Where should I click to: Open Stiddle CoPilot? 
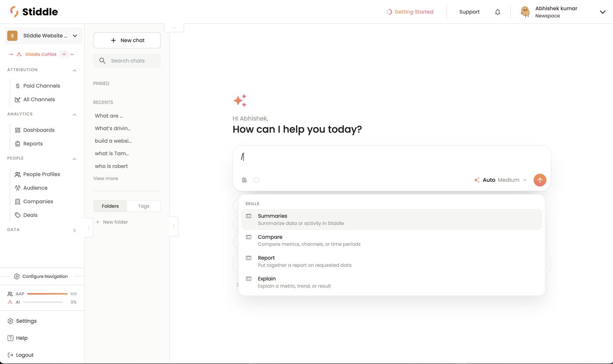point(41,54)
